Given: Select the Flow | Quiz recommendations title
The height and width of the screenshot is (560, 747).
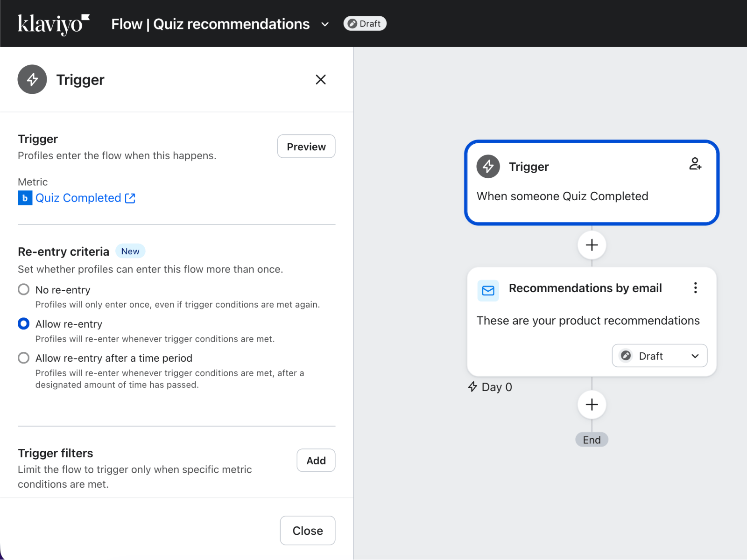Looking at the screenshot, I should click(x=210, y=24).
